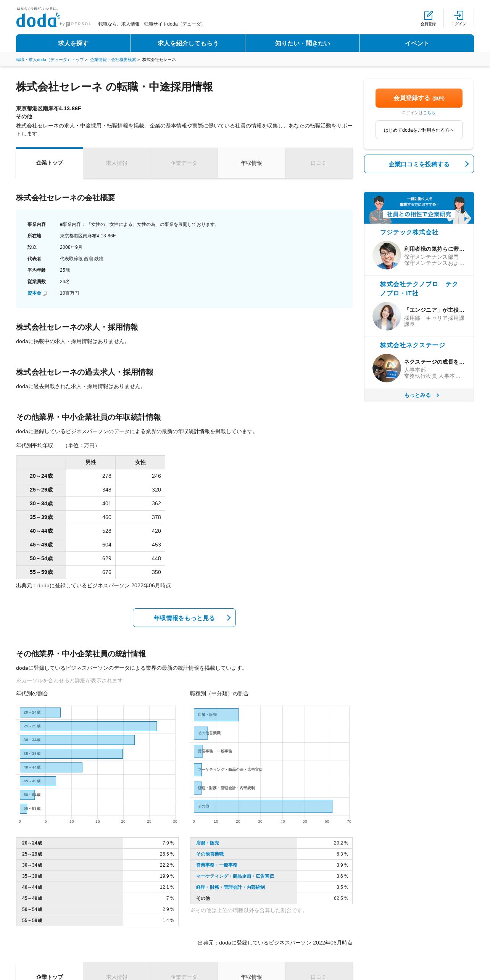The image size is (490, 980).
Task: Open 店舗・販売 table link
Action: [x=208, y=843]
